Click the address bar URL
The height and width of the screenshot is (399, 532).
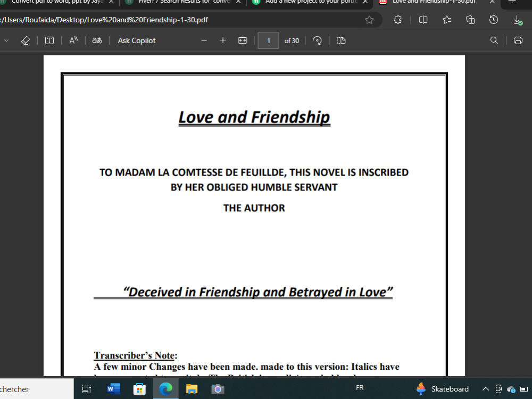point(104,20)
